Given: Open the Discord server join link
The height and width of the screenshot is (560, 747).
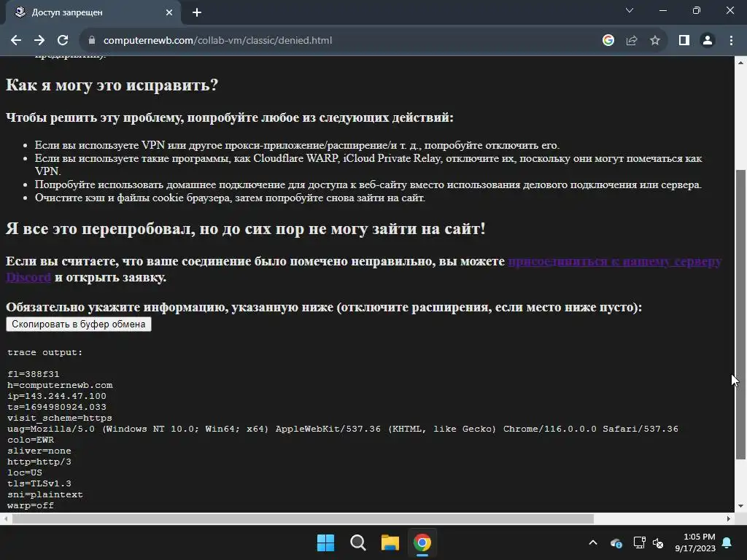Looking at the screenshot, I should [x=614, y=262].
